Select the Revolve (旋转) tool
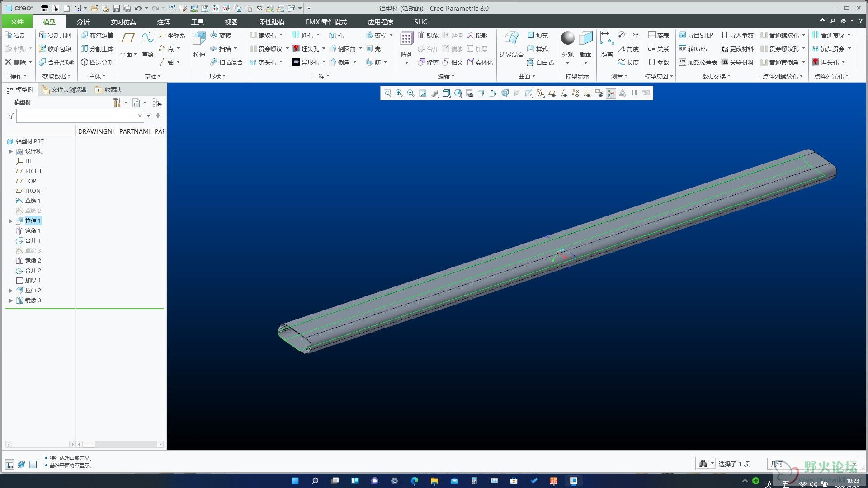 [221, 35]
